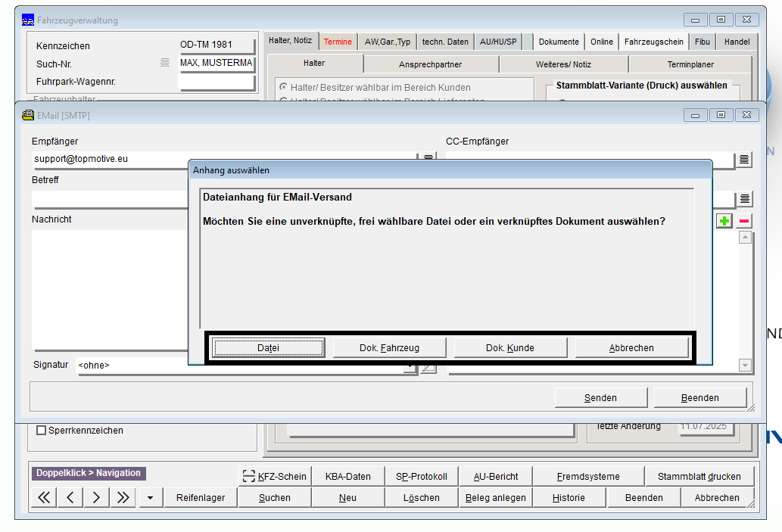Maximize the EMail [SMTP] window
The image size is (782, 532).
(721, 115)
